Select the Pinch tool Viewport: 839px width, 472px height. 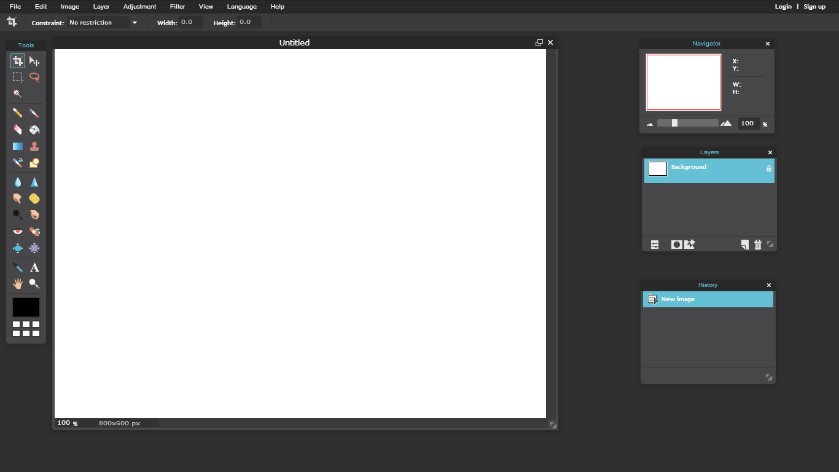pyautogui.click(x=34, y=248)
